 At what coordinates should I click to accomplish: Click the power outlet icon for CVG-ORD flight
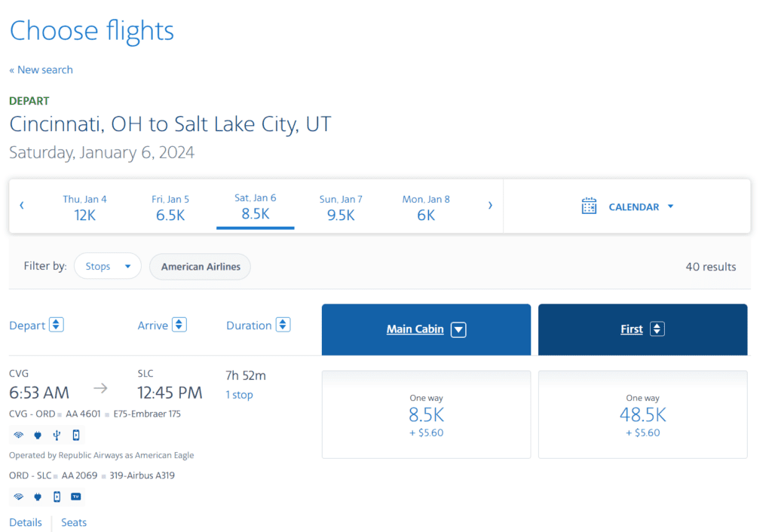(37, 435)
